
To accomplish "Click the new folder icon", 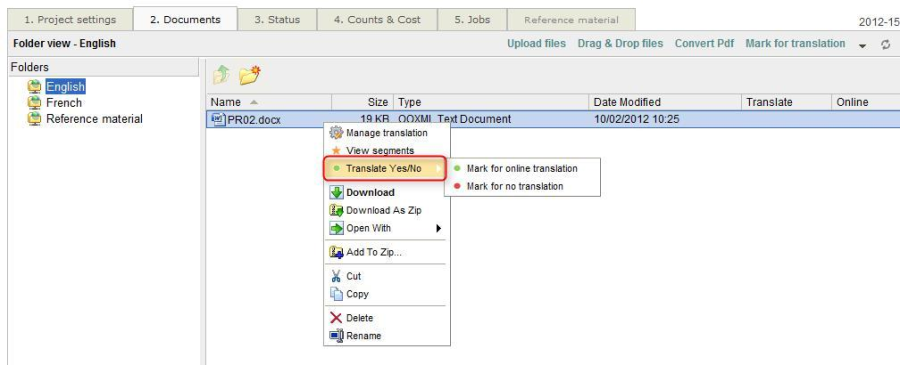I will click(x=250, y=75).
